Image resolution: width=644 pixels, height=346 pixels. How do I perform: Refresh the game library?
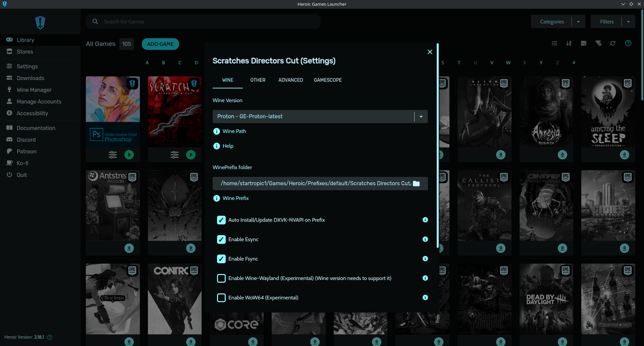(613, 43)
